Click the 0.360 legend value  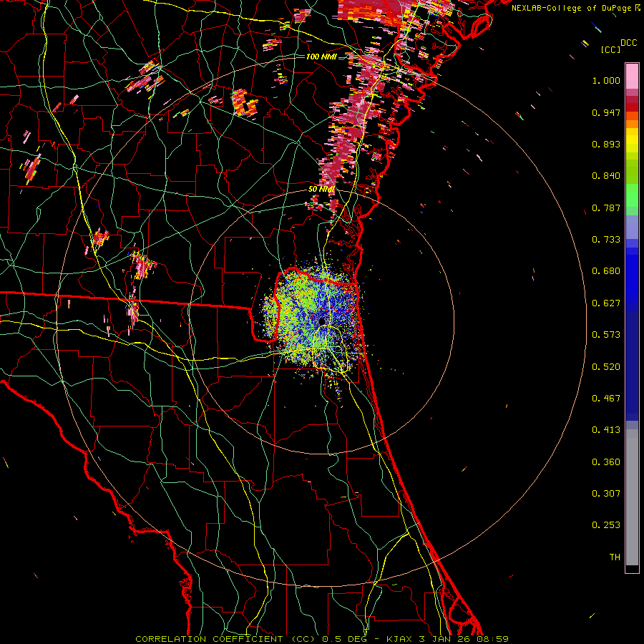click(x=606, y=462)
